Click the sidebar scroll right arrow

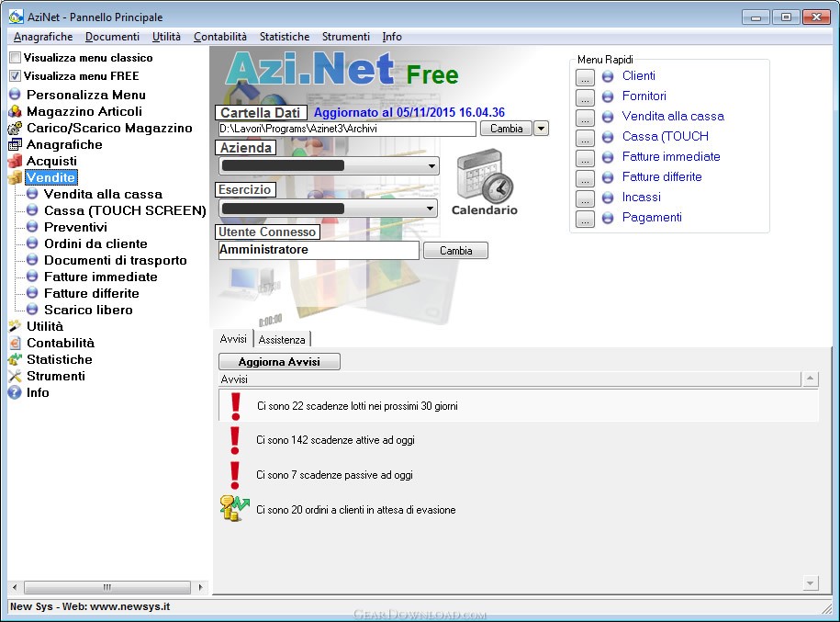pos(200,587)
